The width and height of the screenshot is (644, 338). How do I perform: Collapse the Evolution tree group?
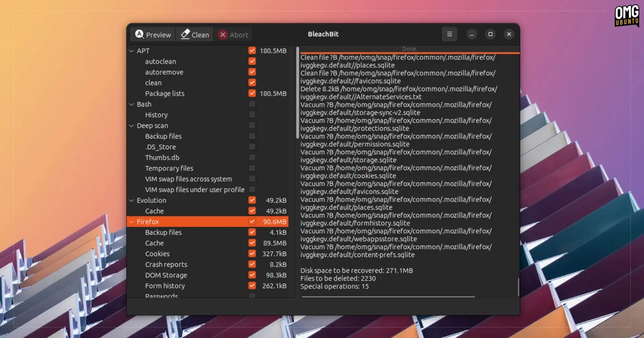pyautogui.click(x=131, y=201)
